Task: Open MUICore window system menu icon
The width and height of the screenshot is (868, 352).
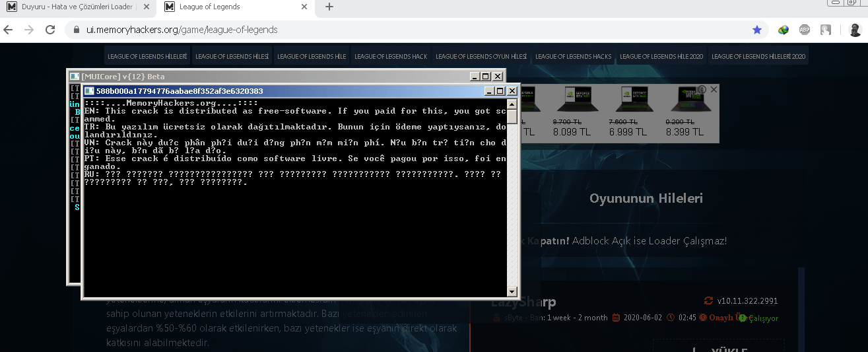Action: click(x=74, y=77)
